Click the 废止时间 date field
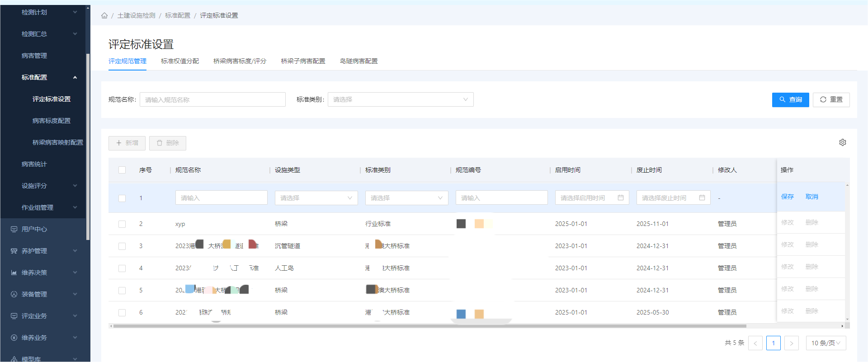This screenshot has height=362, width=868. 674,197
